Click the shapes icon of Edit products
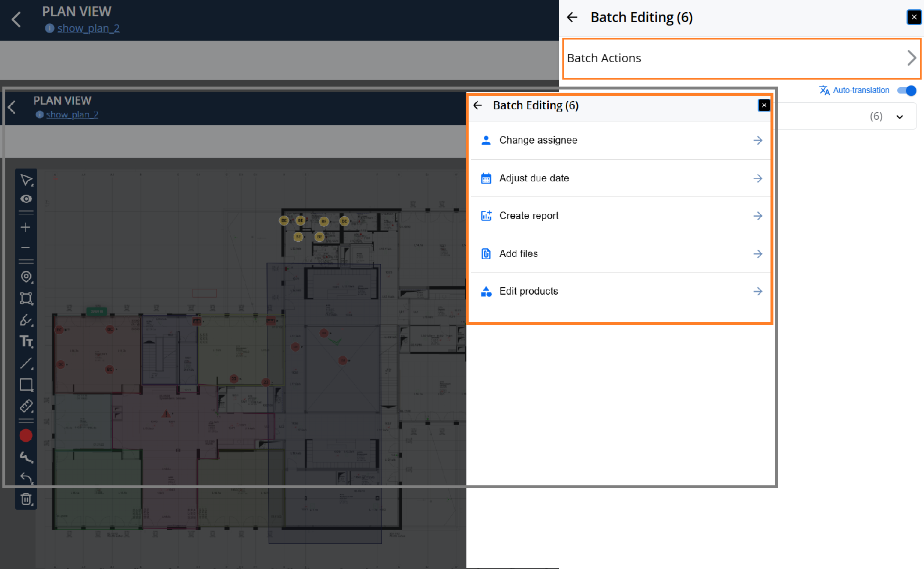 click(x=486, y=291)
